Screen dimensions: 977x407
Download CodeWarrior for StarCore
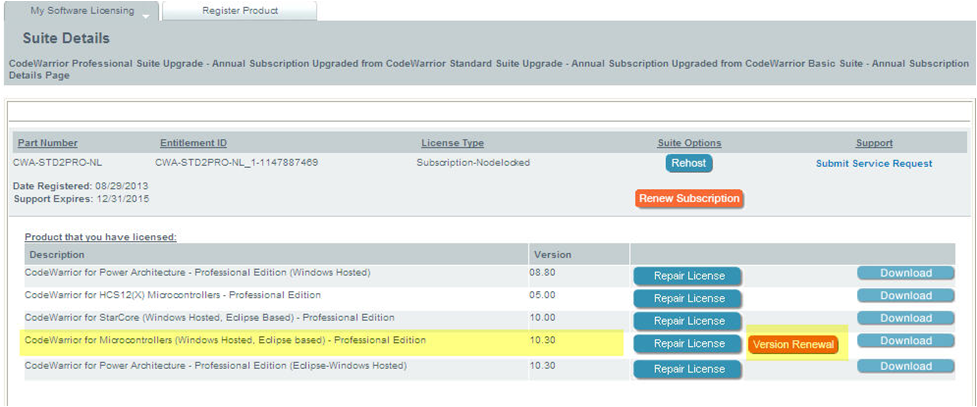pos(905,318)
